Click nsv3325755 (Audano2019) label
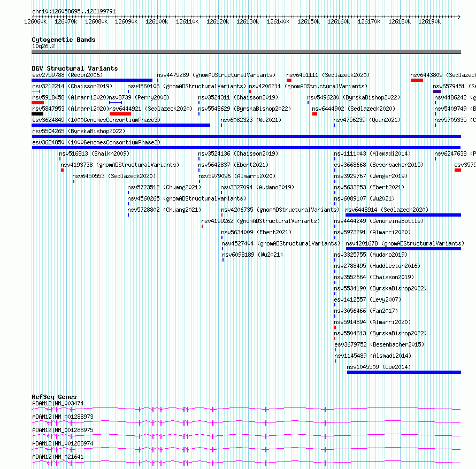The image size is (476, 469). click(371, 255)
